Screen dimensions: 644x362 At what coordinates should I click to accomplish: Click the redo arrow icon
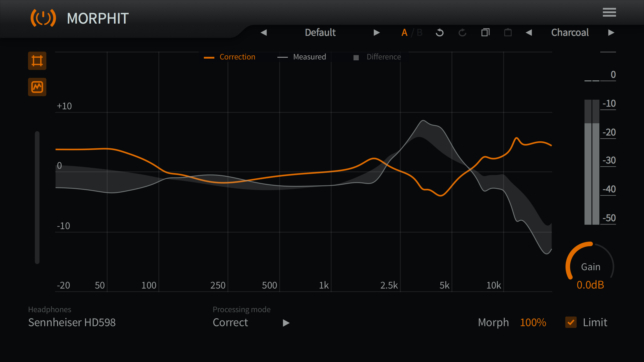pos(462,33)
